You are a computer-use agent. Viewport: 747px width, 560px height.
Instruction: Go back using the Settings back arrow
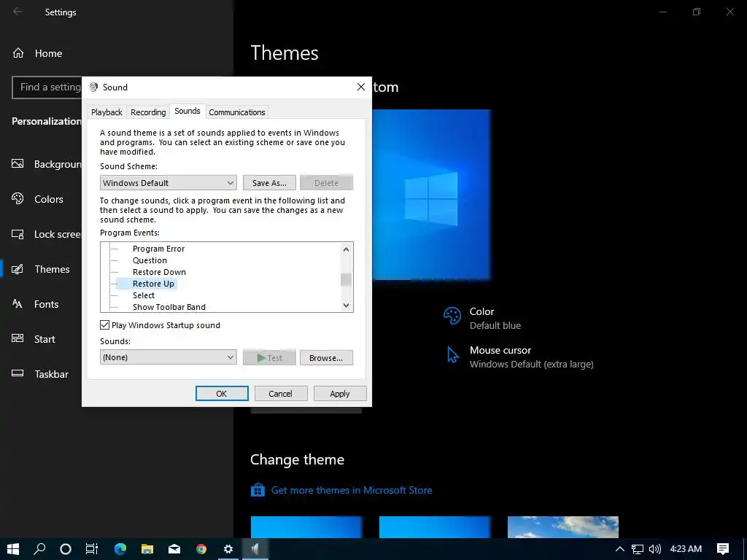click(18, 12)
